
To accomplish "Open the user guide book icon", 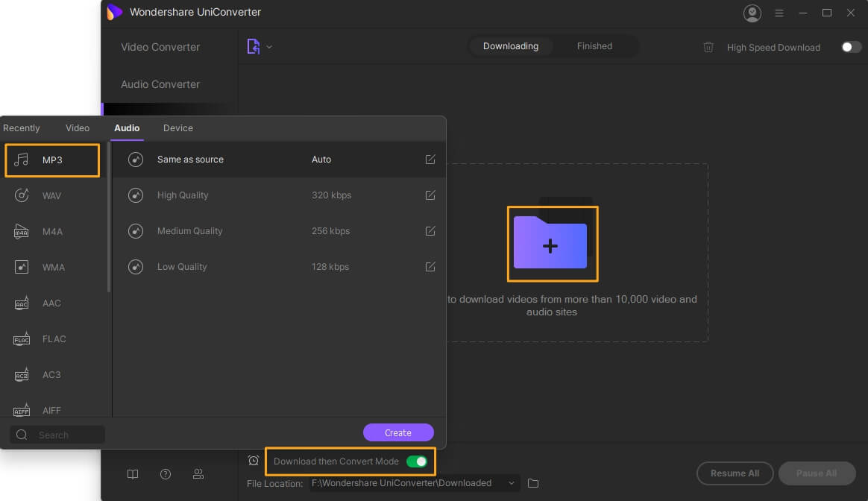I will [x=133, y=474].
